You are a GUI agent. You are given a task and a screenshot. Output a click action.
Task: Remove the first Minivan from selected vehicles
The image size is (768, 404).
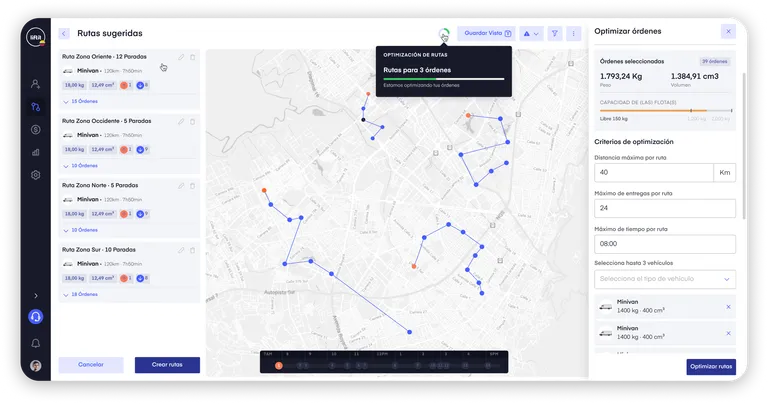tap(728, 306)
